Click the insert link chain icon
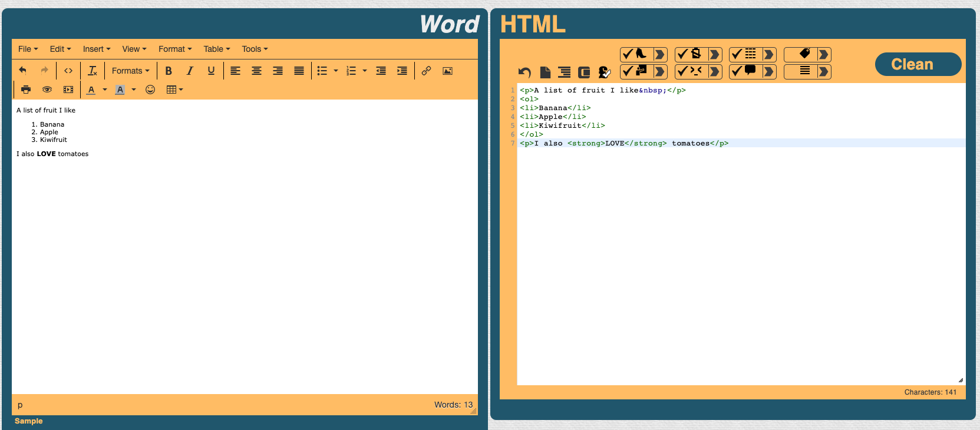Screen dimensions: 980x430 tap(426, 71)
